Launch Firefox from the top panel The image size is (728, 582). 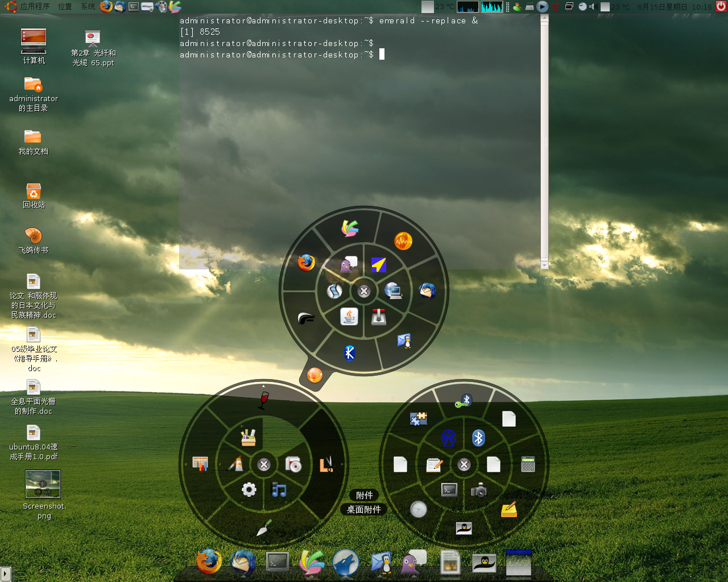pyautogui.click(x=106, y=6)
